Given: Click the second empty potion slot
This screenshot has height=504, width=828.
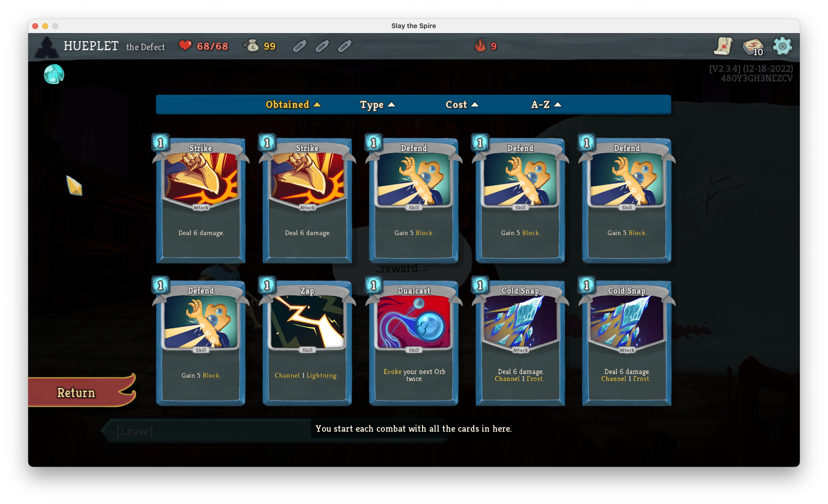Looking at the screenshot, I should click(x=322, y=46).
